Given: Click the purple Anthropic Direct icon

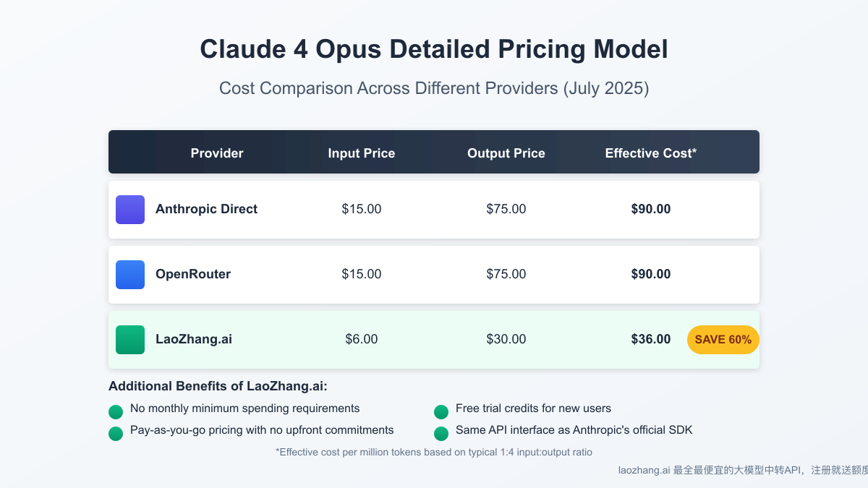Looking at the screenshot, I should tap(130, 210).
